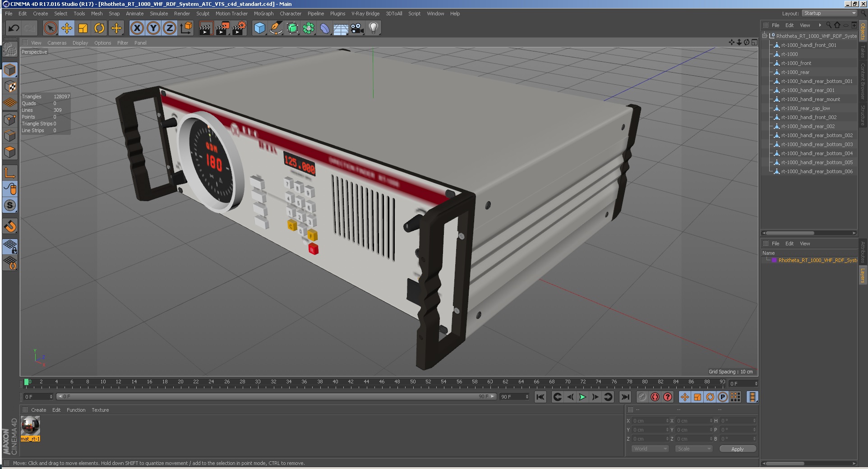The image size is (868, 469).
Task: Toggle coordinate system icon
Action: click(186, 28)
